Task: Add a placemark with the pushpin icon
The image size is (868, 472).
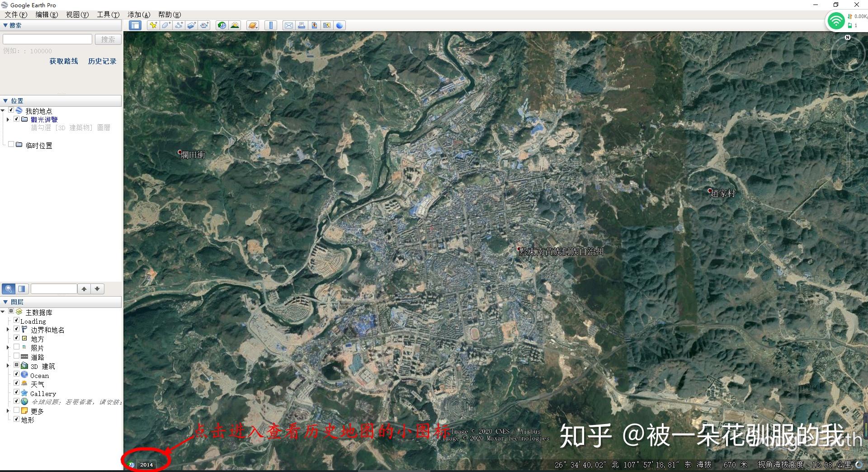Action: (x=153, y=25)
